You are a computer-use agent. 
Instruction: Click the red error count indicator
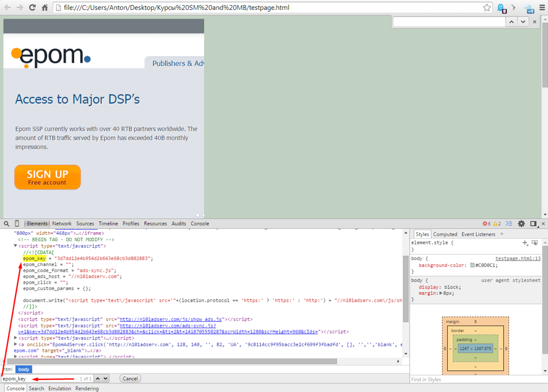click(x=487, y=223)
